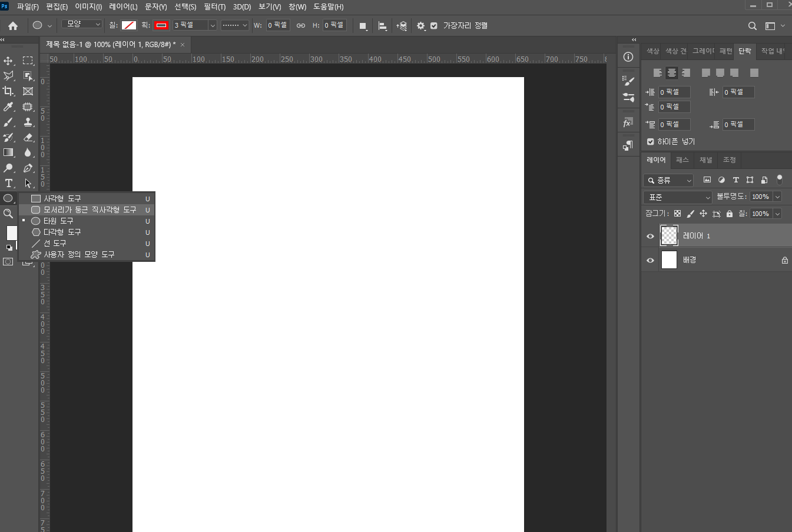
Task: Open the Styles fx panel icon
Action: point(628,122)
